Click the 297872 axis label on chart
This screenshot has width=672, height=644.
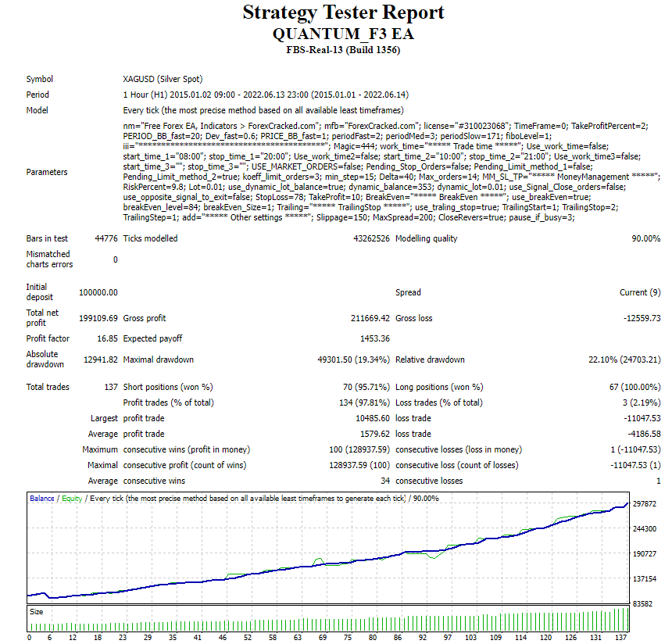(x=647, y=504)
